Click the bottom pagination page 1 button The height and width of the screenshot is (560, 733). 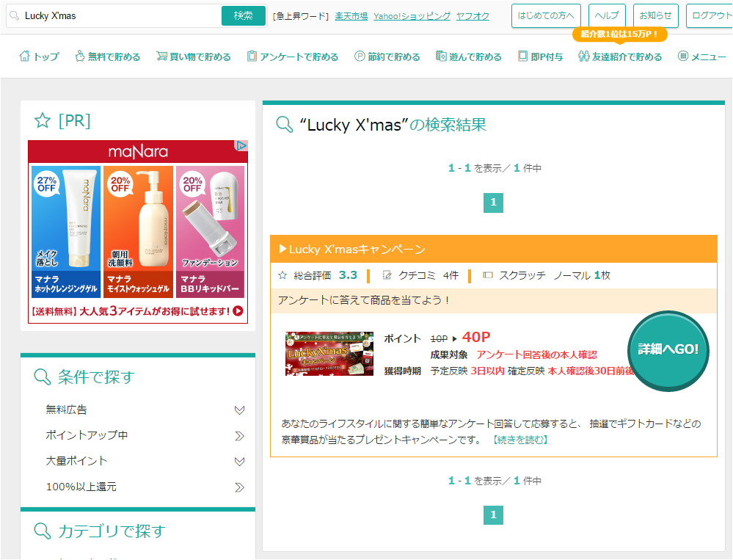[x=493, y=514]
